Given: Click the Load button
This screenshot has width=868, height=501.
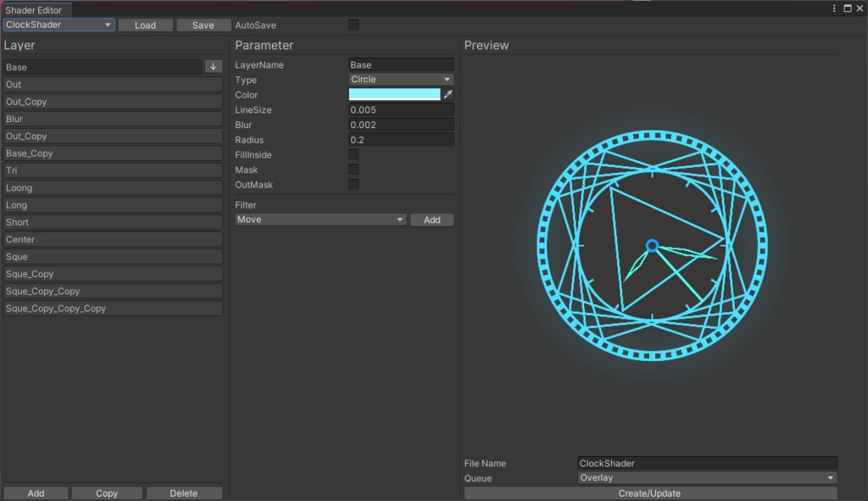Looking at the screenshot, I should point(145,25).
